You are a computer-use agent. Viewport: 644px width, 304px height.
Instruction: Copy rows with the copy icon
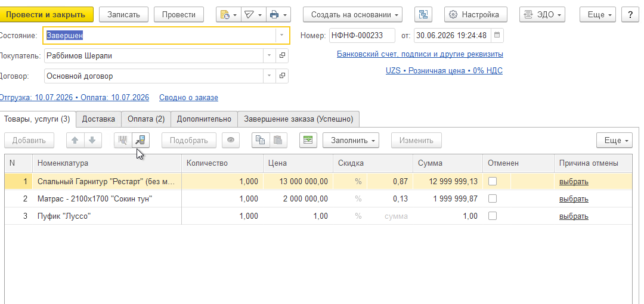coord(261,140)
